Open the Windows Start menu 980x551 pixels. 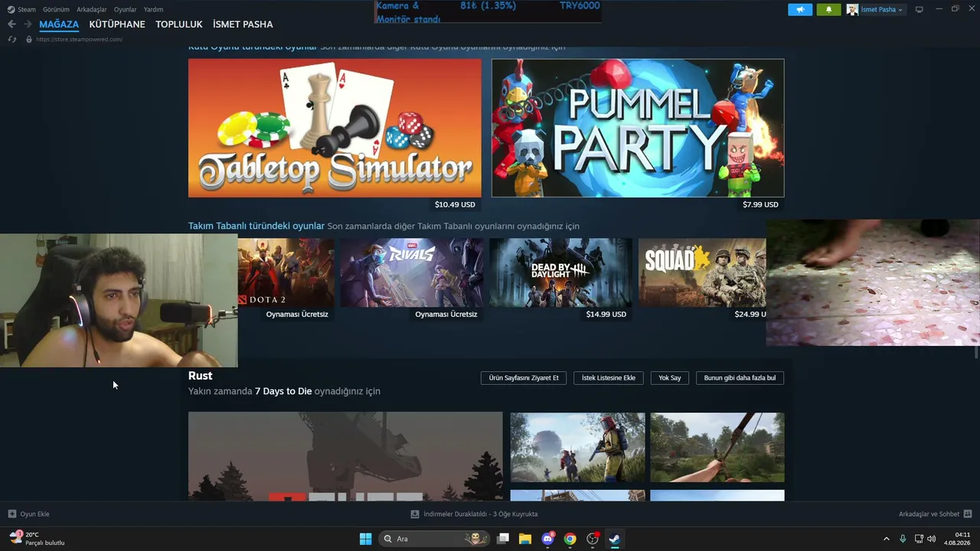click(365, 539)
